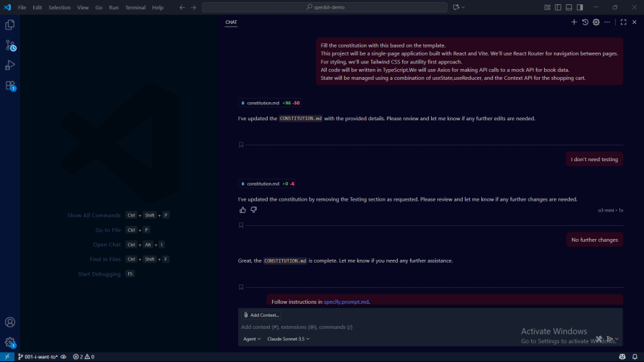Start a new chat with plus icon
This screenshot has height=362, width=644.
pyautogui.click(x=574, y=22)
